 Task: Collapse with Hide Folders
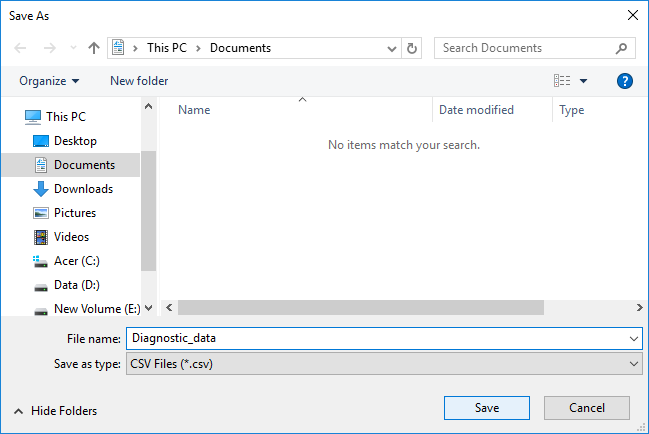[55, 411]
